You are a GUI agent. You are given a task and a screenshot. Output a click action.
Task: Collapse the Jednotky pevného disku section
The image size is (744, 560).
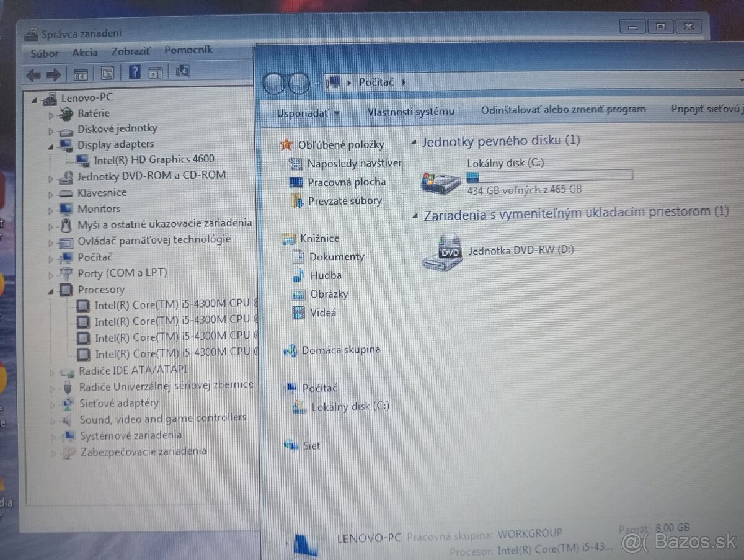[x=413, y=140]
